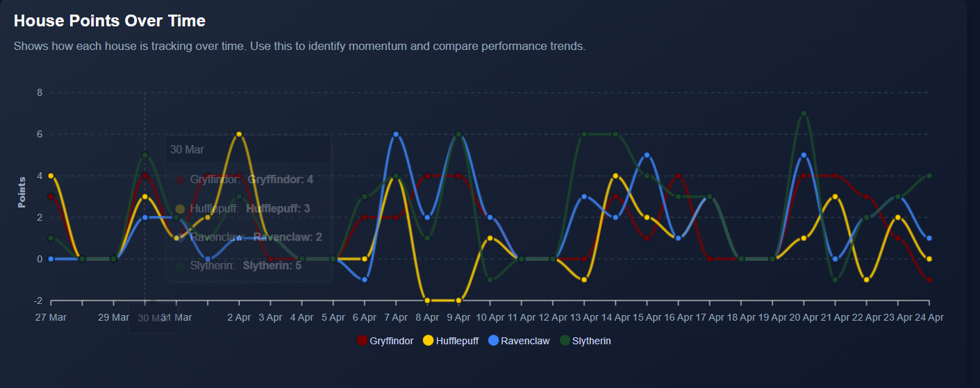Select Ravenclaw 5-point marker on 15 Apr
Image resolution: width=980 pixels, height=388 pixels.
tap(647, 155)
